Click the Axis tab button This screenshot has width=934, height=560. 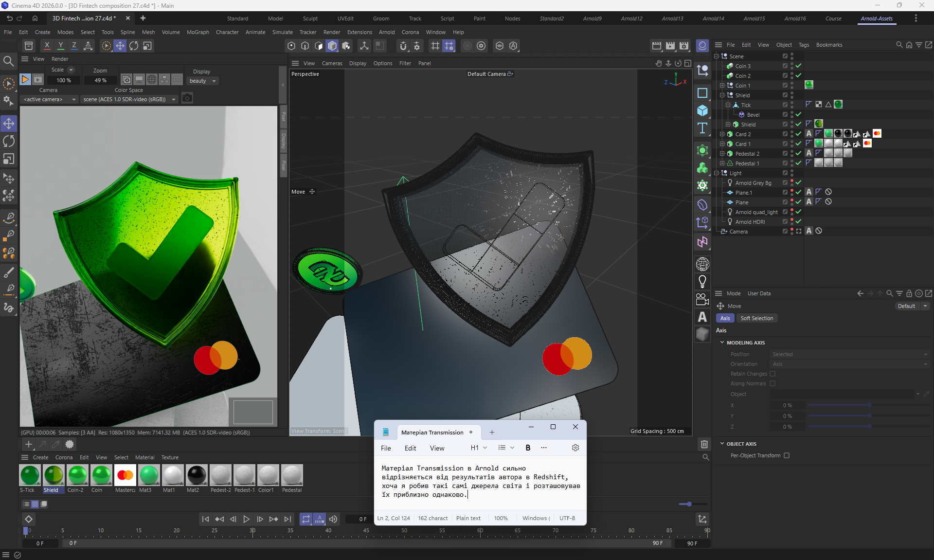[x=725, y=318]
